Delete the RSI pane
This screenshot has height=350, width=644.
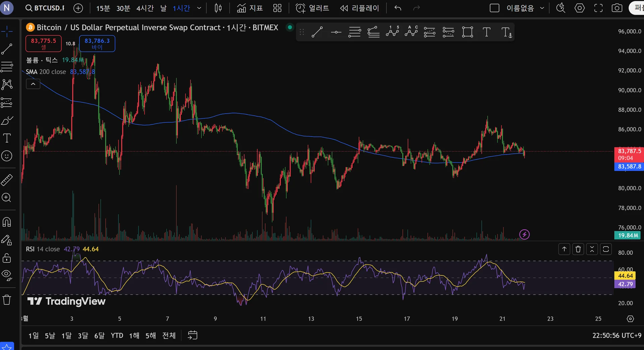pyautogui.click(x=578, y=249)
